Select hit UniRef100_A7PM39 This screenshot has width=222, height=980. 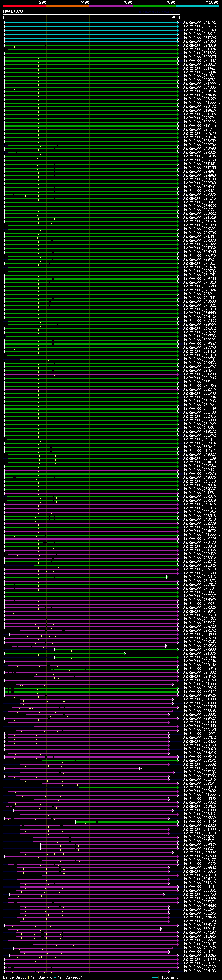click(199, 554)
